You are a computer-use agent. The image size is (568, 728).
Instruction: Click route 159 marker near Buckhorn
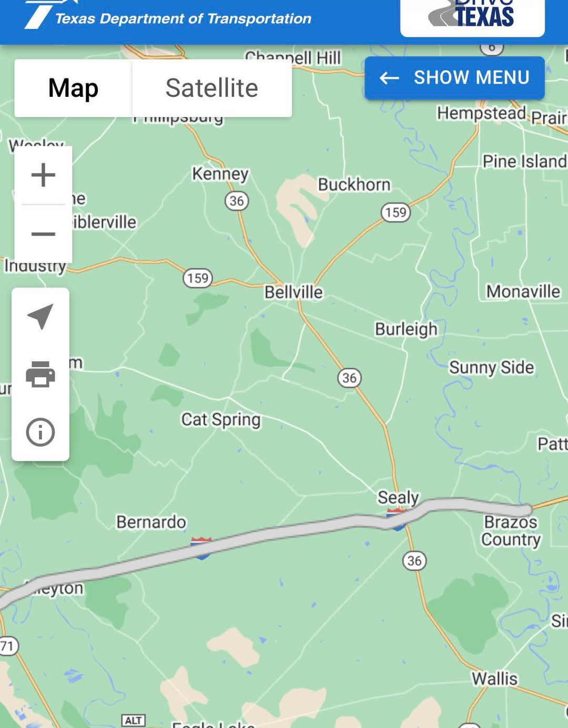(395, 213)
